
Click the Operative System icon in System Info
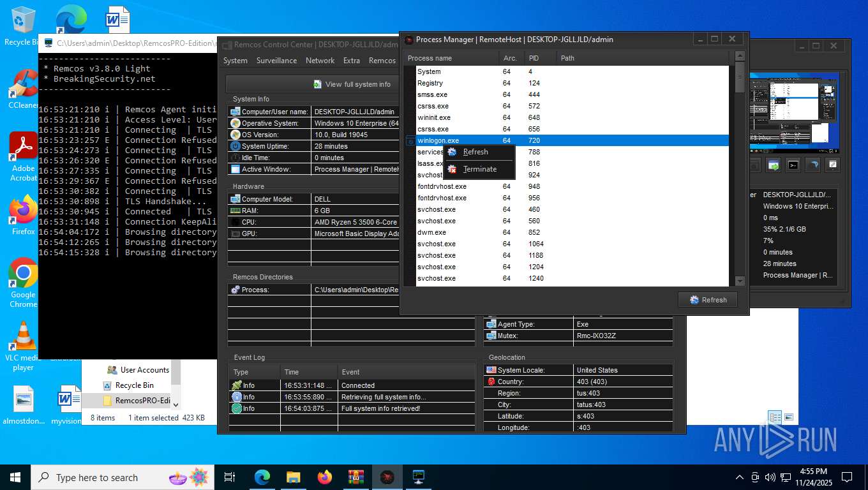[x=236, y=123]
